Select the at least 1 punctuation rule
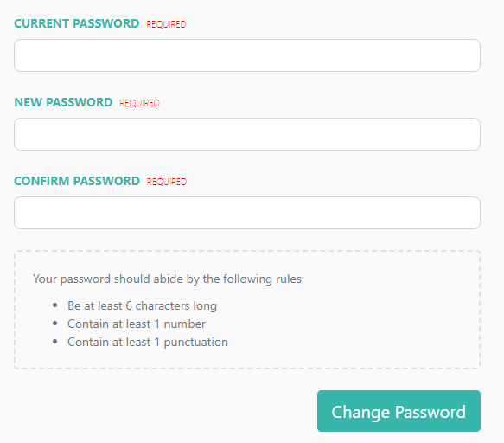This screenshot has width=504, height=443. pos(148,343)
